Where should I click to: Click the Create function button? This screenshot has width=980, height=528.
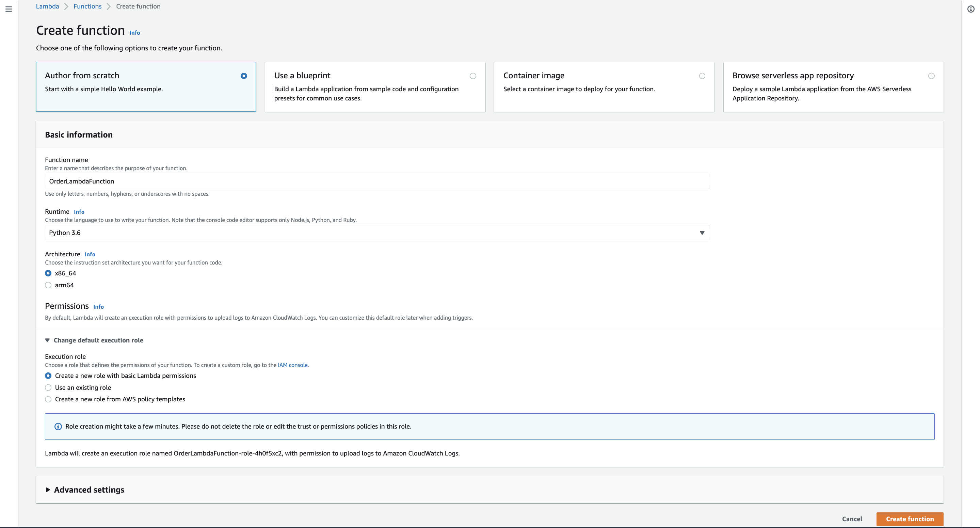click(x=910, y=519)
